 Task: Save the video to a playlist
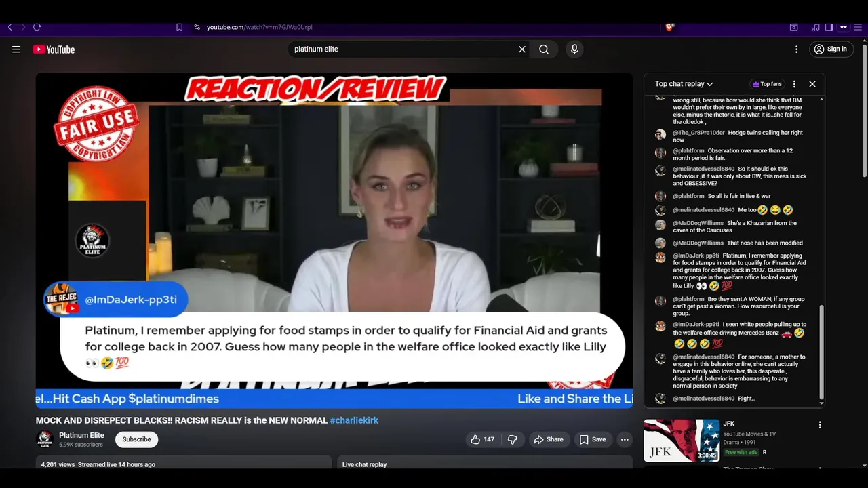click(x=592, y=439)
